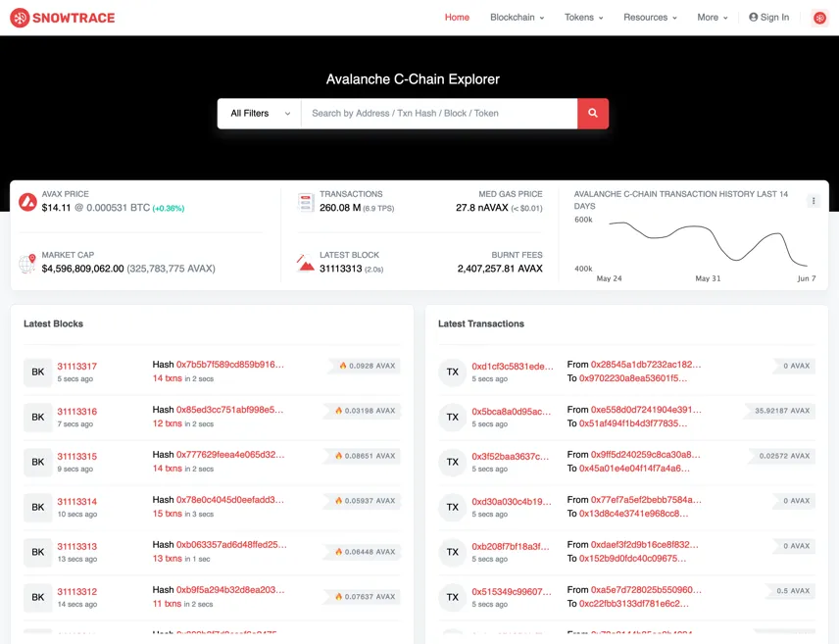Click the Snowtrace logo

tap(63, 18)
